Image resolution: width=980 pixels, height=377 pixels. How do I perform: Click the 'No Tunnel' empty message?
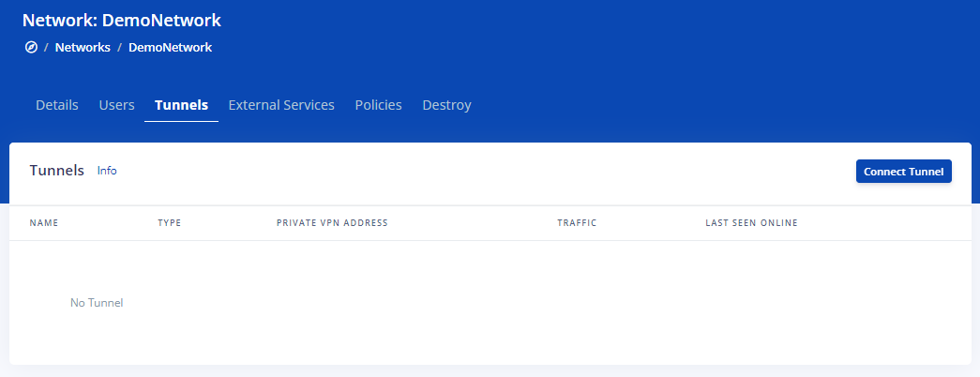pyautogui.click(x=97, y=303)
